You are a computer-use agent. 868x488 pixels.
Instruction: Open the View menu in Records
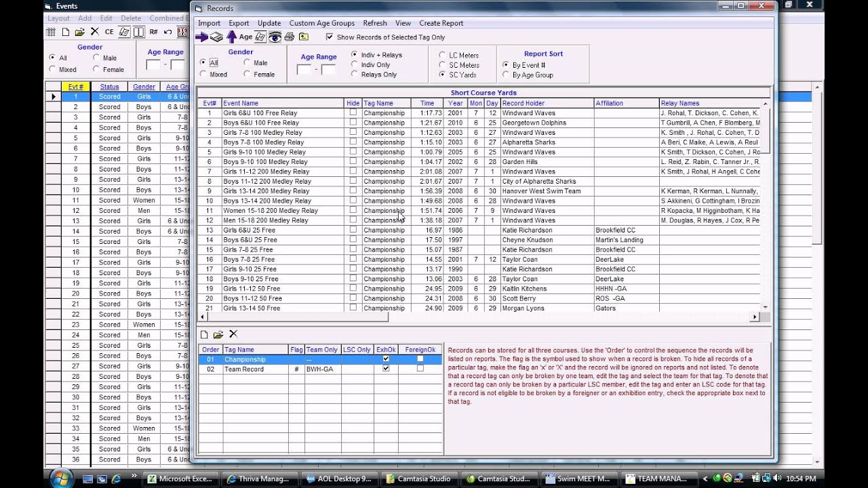(403, 23)
